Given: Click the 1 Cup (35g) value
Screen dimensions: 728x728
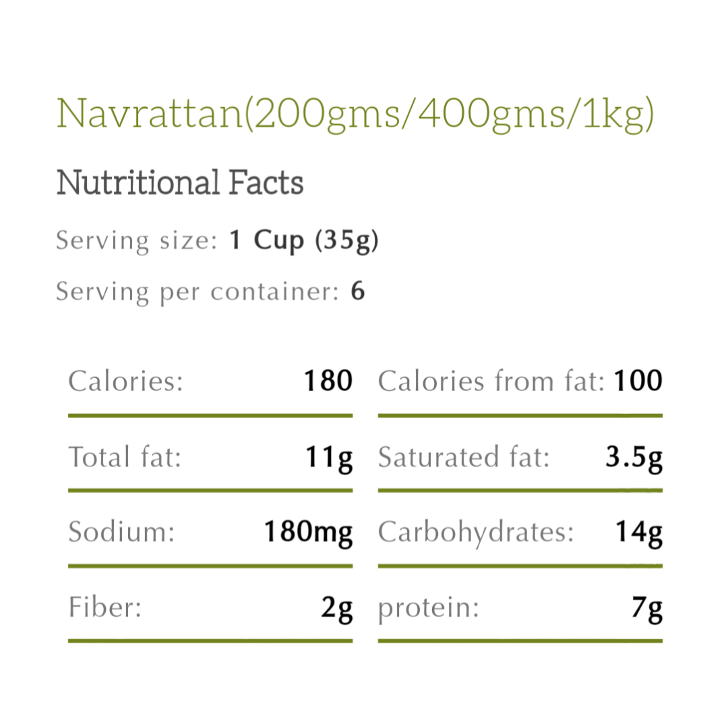Looking at the screenshot, I should (304, 241).
